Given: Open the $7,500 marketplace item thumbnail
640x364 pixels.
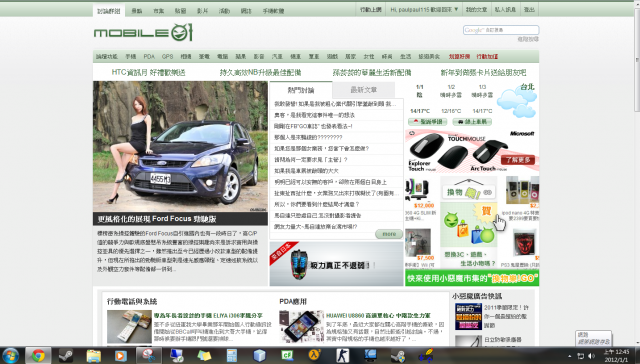Looking at the screenshot, I should tap(418, 243).
